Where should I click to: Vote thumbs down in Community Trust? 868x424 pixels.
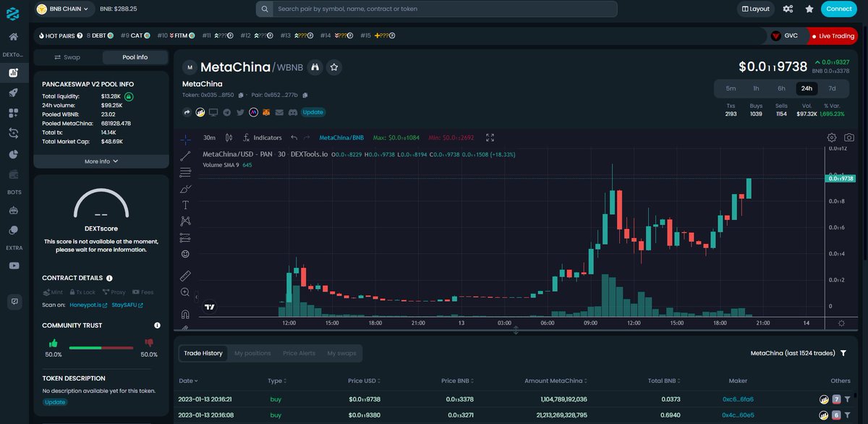point(149,343)
